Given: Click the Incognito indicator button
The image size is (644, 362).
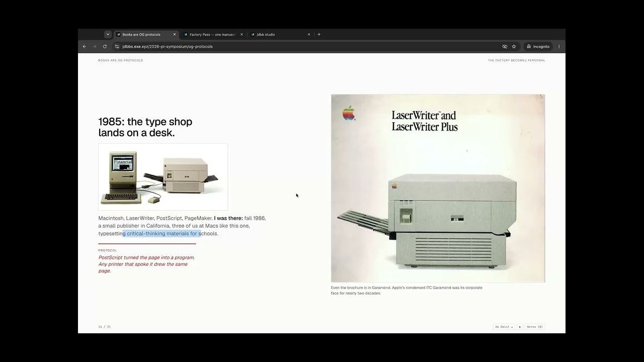Looking at the screenshot, I should 538,46.
